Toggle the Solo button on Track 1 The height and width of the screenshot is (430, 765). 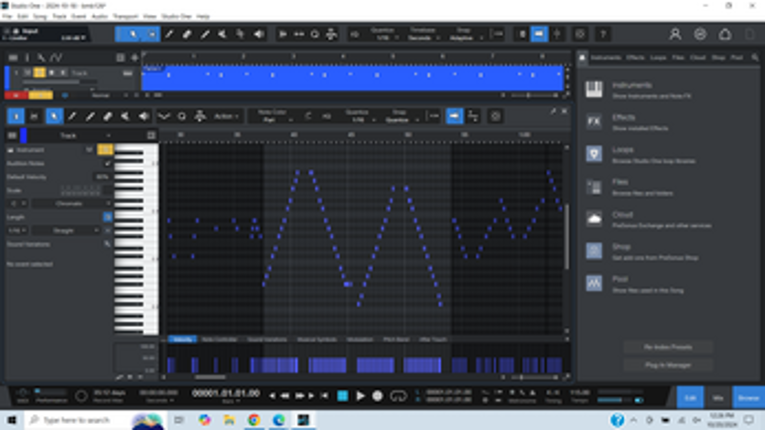pyautogui.click(x=39, y=73)
